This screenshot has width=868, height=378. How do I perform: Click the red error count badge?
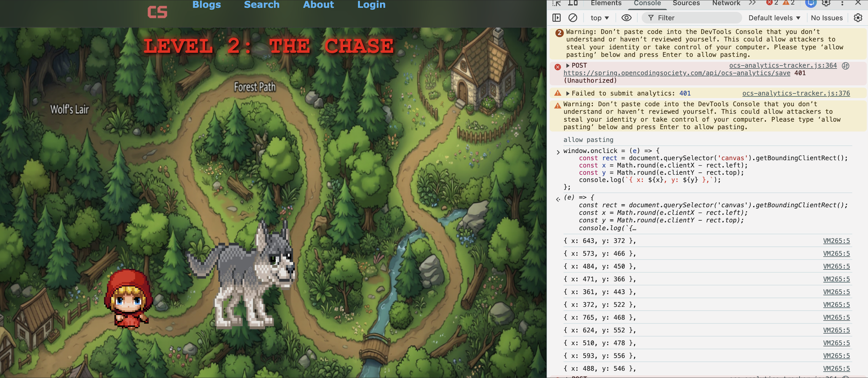tap(772, 3)
